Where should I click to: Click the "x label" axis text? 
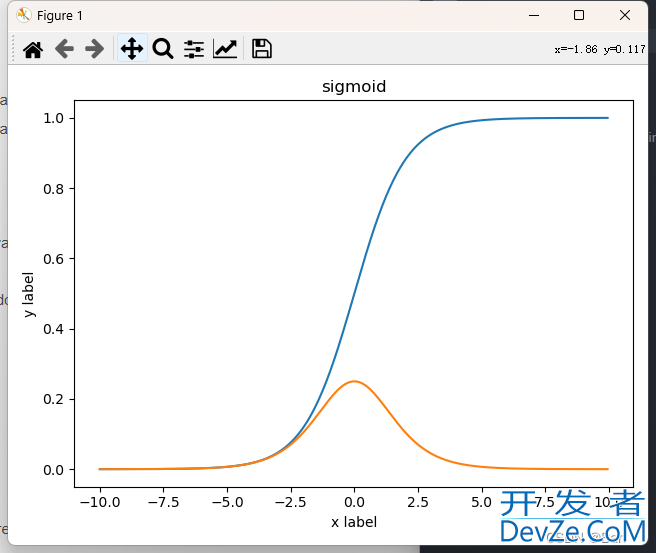[354, 522]
